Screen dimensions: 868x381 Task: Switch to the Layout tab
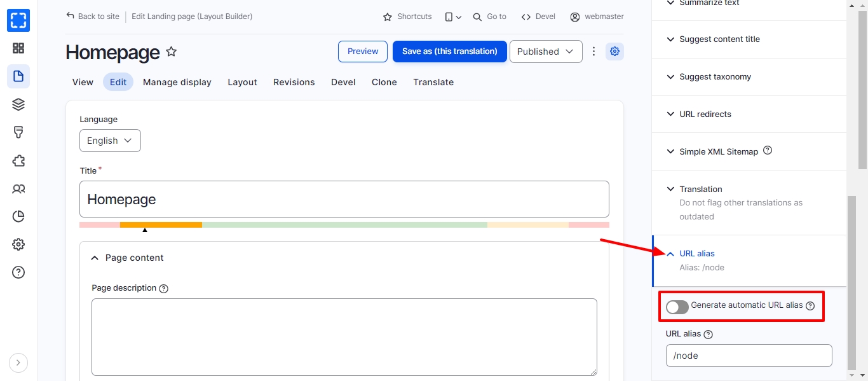[x=242, y=82]
